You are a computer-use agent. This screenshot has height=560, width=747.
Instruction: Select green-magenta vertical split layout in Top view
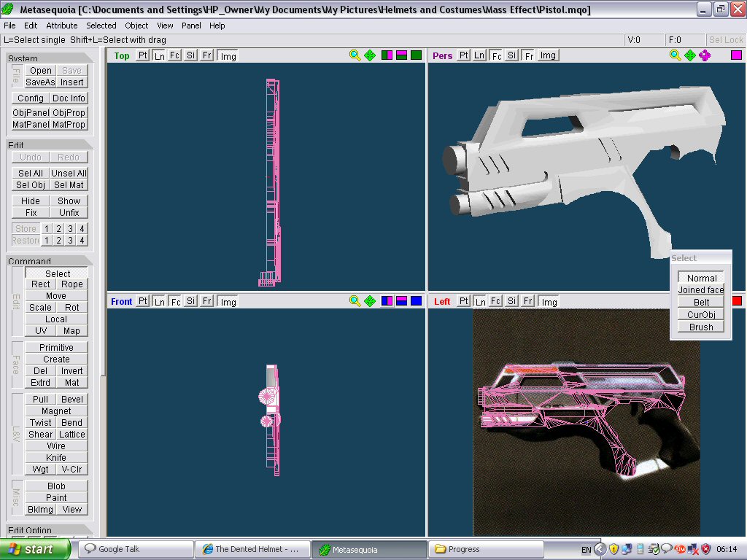[387, 55]
